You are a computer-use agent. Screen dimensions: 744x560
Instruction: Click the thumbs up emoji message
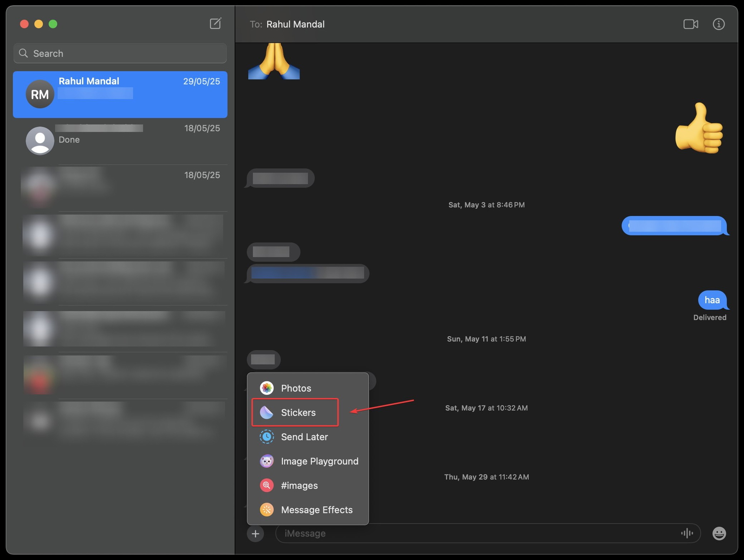[x=699, y=128]
